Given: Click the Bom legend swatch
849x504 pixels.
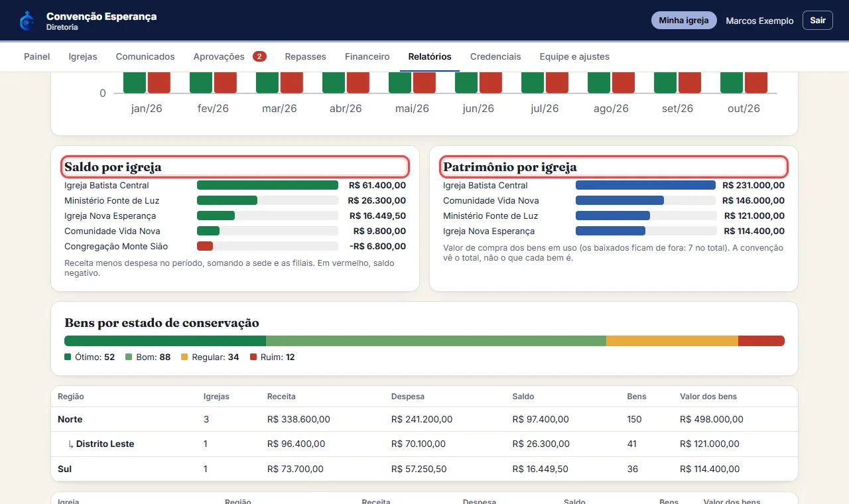Looking at the screenshot, I should pyautogui.click(x=129, y=357).
